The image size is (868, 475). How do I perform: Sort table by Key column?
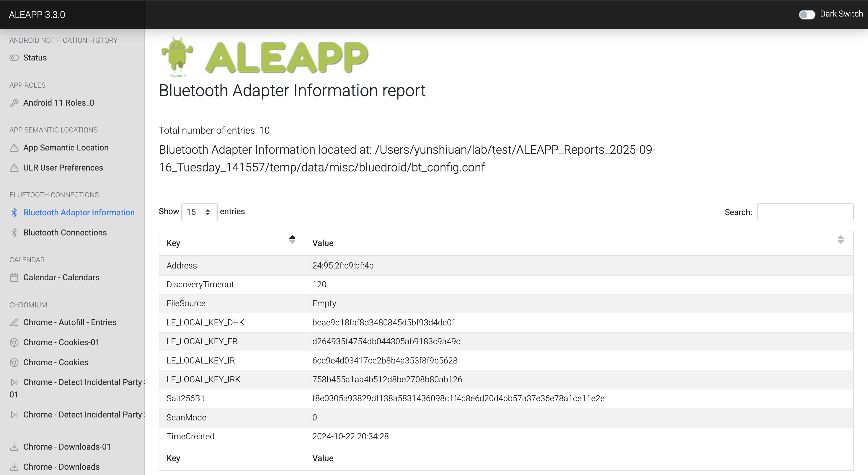point(232,243)
